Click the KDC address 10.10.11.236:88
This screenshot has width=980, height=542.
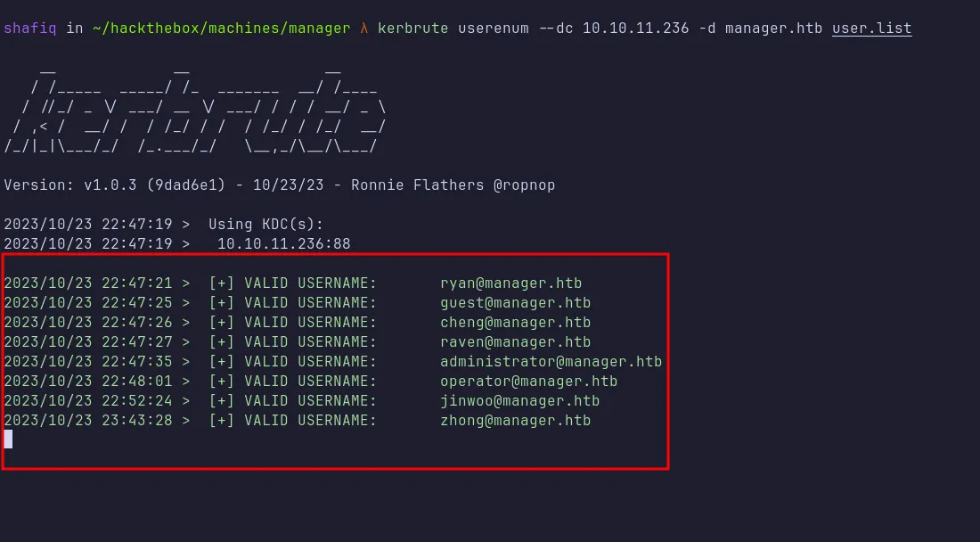[x=283, y=243]
